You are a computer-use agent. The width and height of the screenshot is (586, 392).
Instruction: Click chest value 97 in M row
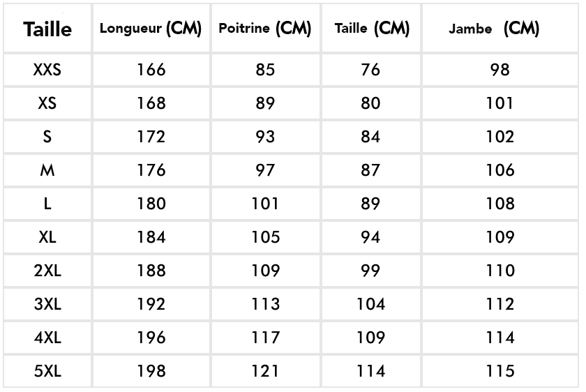(x=265, y=170)
